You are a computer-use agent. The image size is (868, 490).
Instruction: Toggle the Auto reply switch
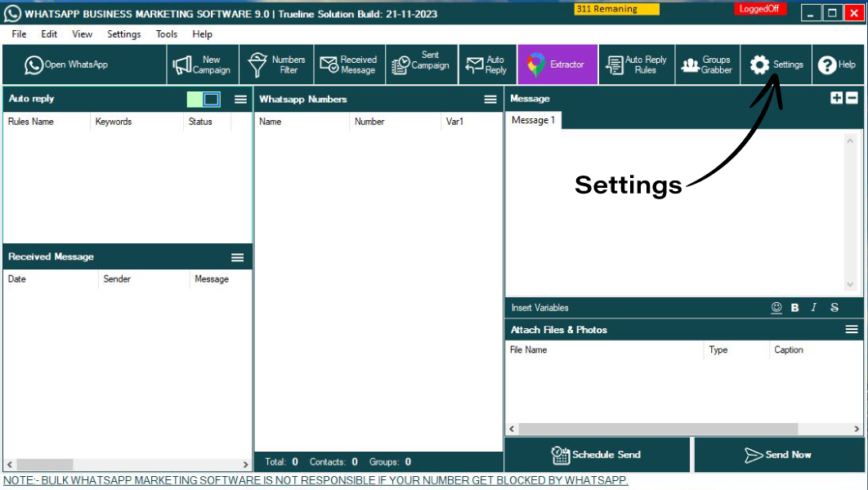(204, 100)
